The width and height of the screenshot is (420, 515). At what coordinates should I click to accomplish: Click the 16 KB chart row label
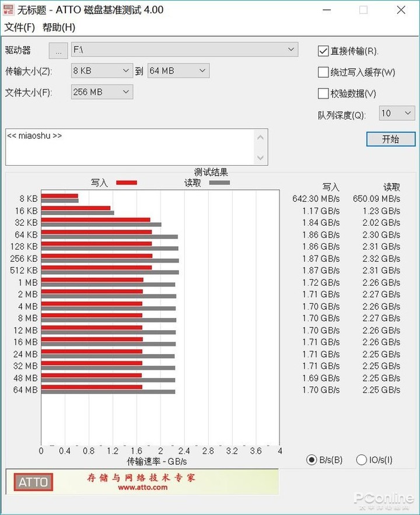point(26,211)
